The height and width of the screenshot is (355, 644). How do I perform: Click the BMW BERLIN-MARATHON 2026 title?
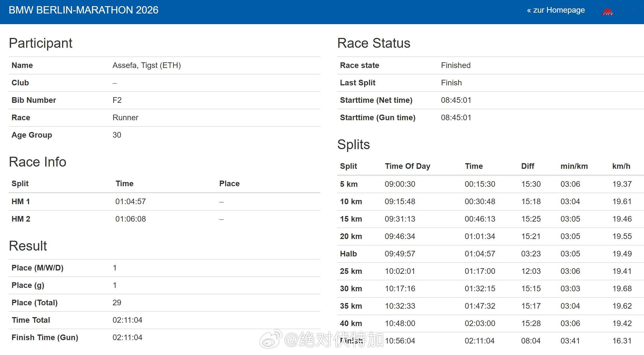point(83,10)
